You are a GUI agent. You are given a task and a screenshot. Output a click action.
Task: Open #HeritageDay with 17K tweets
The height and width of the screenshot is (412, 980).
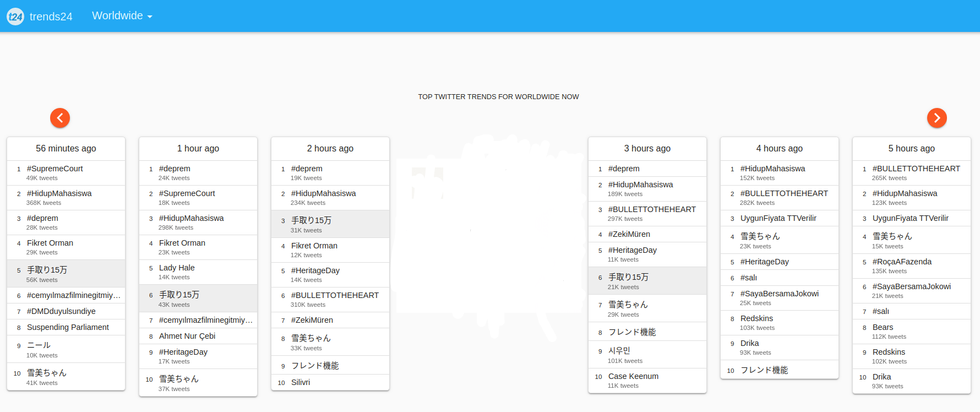click(183, 352)
